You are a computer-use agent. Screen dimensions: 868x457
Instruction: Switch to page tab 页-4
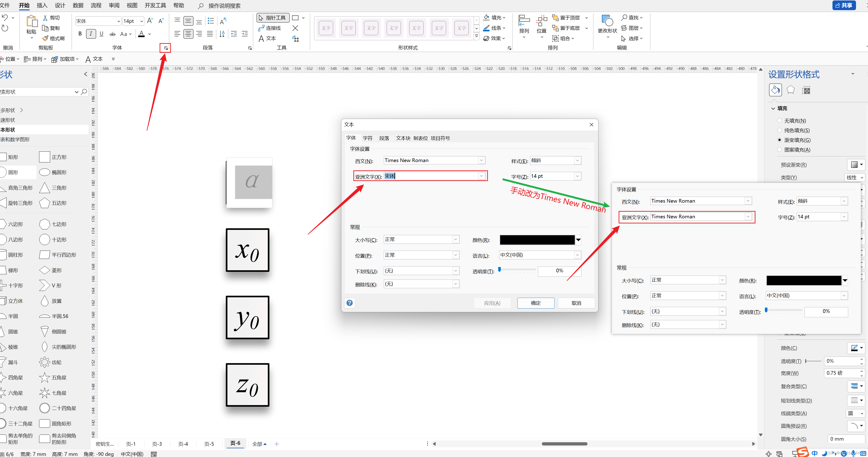click(x=183, y=444)
